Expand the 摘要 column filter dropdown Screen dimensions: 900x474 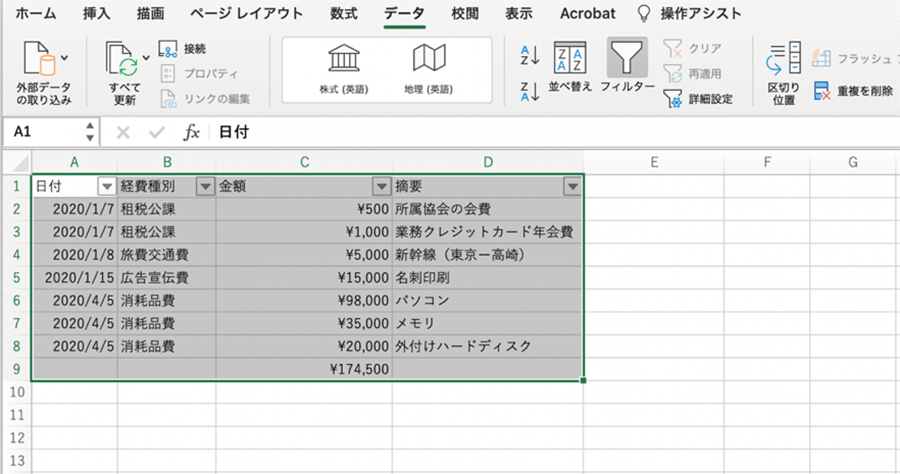571,186
